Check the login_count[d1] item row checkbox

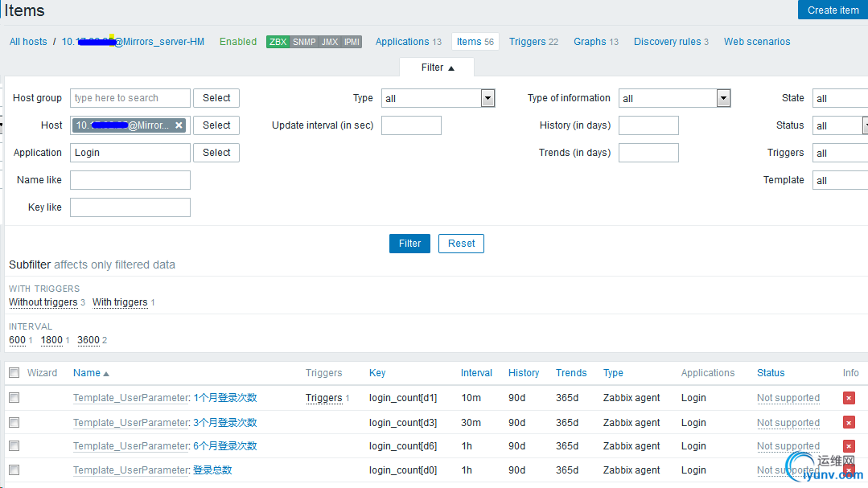click(x=14, y=398)
